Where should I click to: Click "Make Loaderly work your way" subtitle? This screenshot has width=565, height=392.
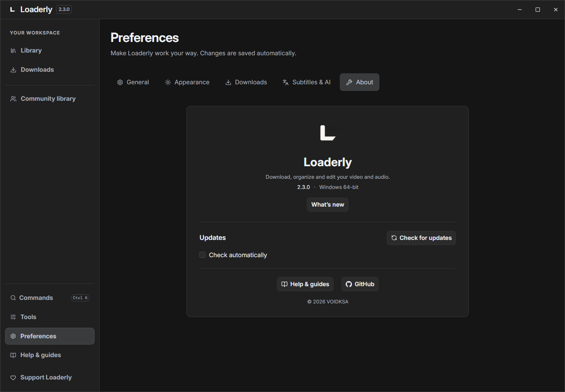click(x=203, y=53)
